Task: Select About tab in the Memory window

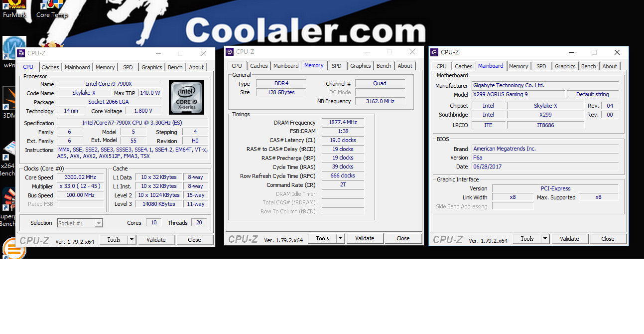Action: coord(405,66)
